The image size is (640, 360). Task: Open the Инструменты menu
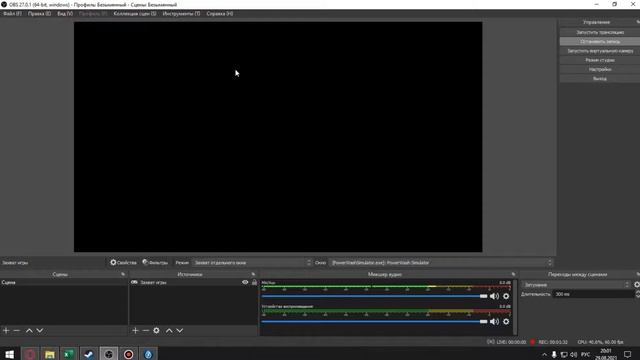(x=181, y=13)
